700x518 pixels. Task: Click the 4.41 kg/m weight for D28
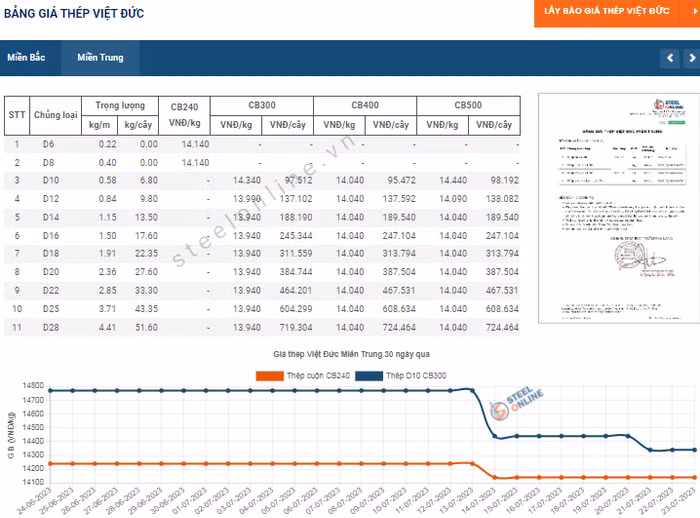point(108,328)
